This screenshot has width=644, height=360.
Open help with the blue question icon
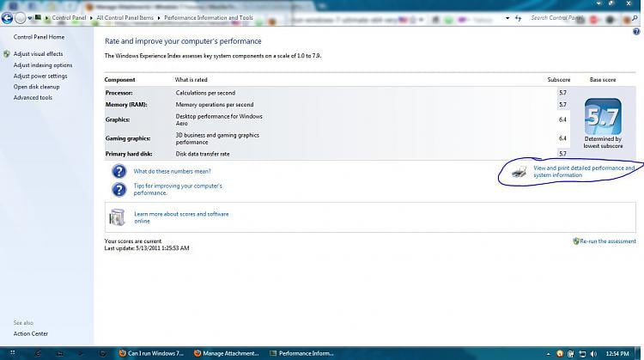point(636,32)
